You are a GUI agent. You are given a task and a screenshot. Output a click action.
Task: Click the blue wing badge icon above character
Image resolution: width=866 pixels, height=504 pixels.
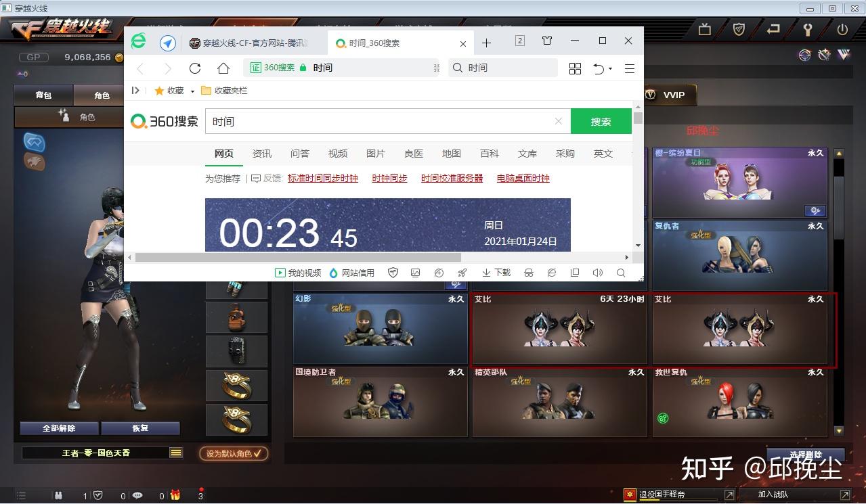tap(35, 141)
